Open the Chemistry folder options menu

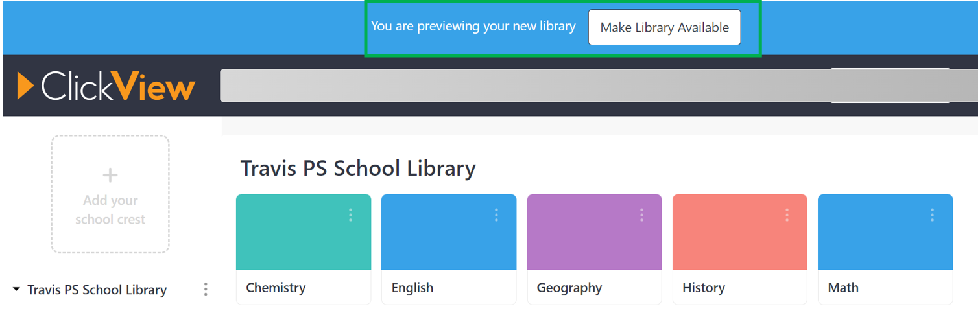pyautogui.click(x=350, y=215)
